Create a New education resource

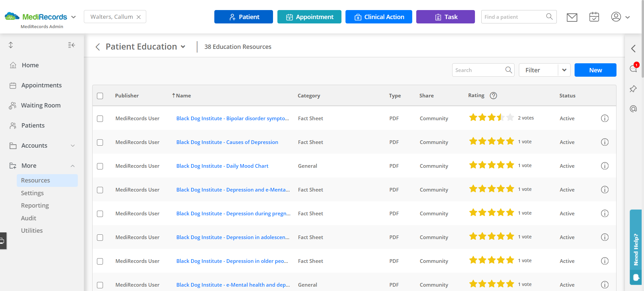point(595,70)
